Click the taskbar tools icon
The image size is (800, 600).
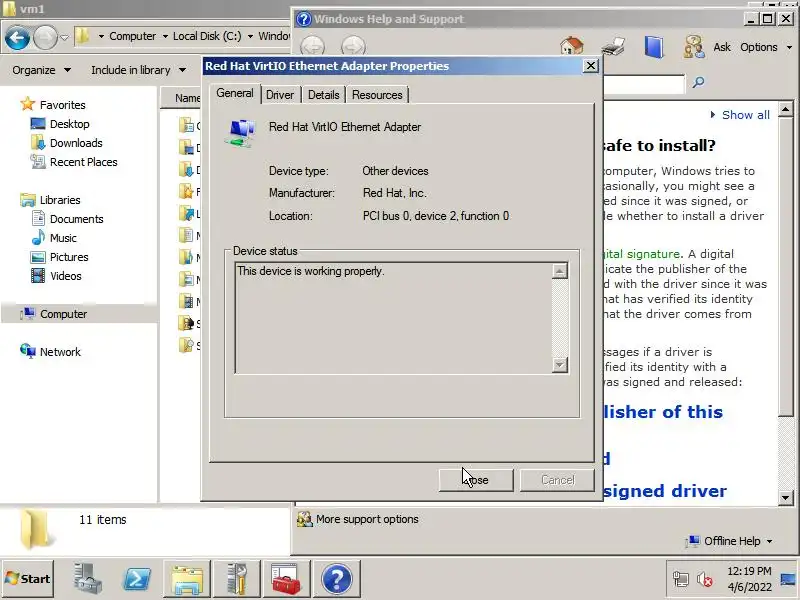(237, 579)
